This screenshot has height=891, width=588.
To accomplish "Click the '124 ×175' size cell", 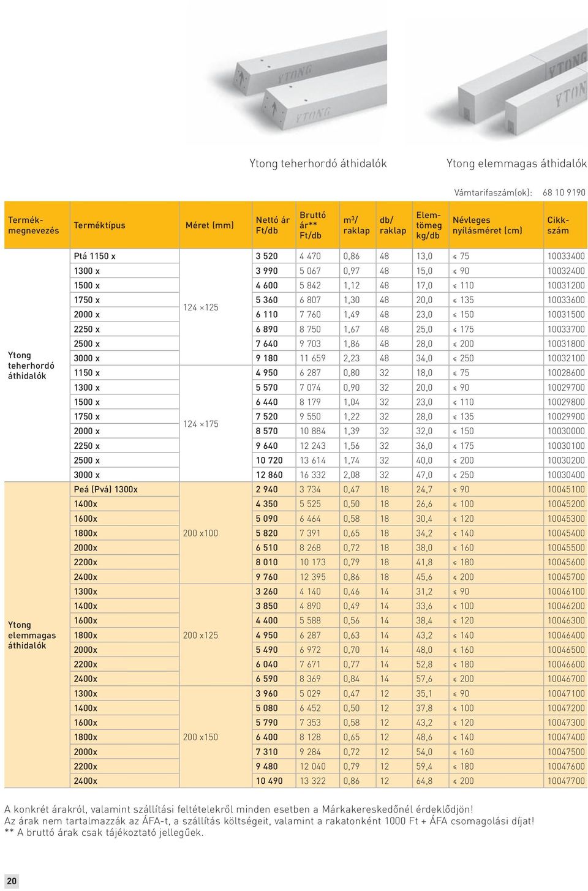I will click(201, 424).
